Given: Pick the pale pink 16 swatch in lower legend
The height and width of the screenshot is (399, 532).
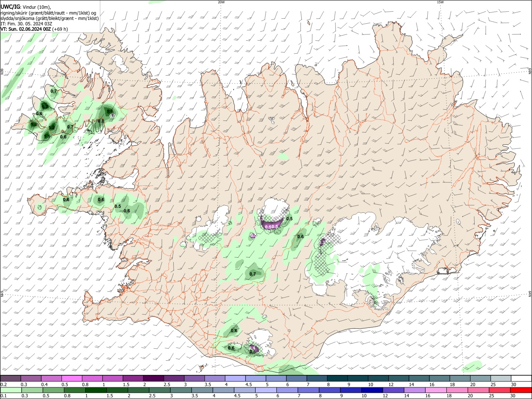Looking at the screenshot, I should pyautogui.click(x=436, y=390).
